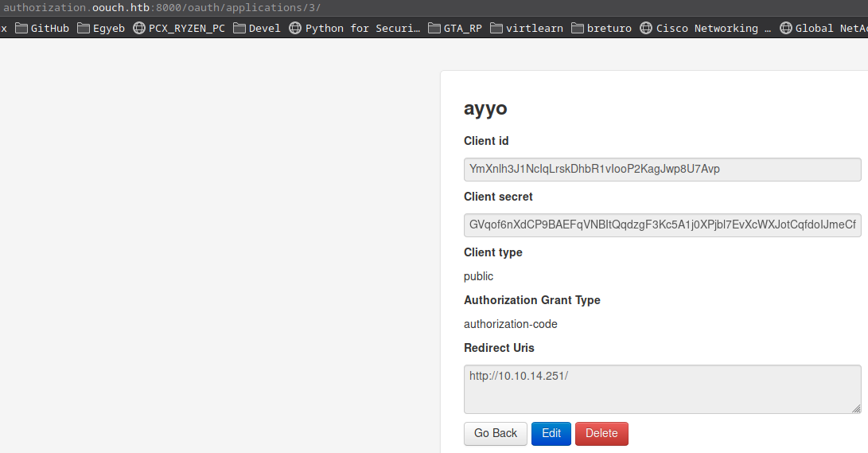
Task: Open the breturo bookmark folder
Action: [x=601, y=28]
